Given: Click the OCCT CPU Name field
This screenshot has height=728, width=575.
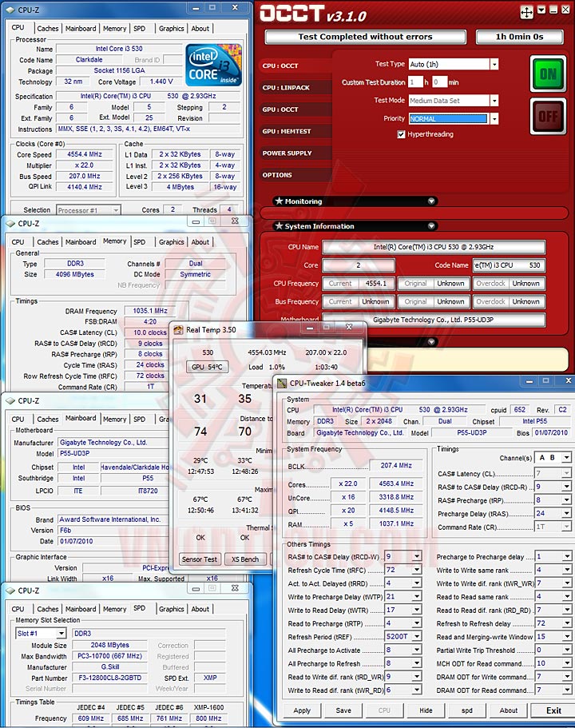Looking at the screenshot, I should pyautogui.click(x=434, y=247).
